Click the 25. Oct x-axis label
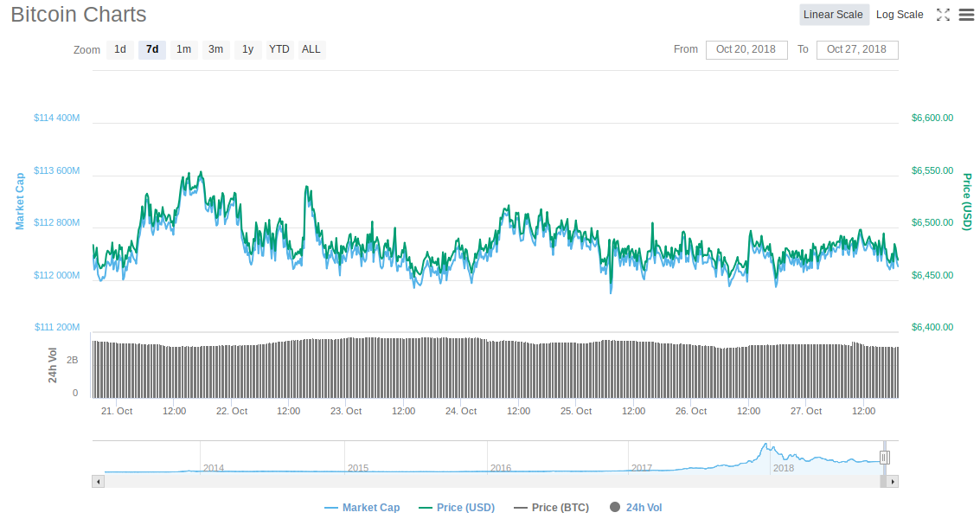This screenshot has width=980, height=519. 576,411
